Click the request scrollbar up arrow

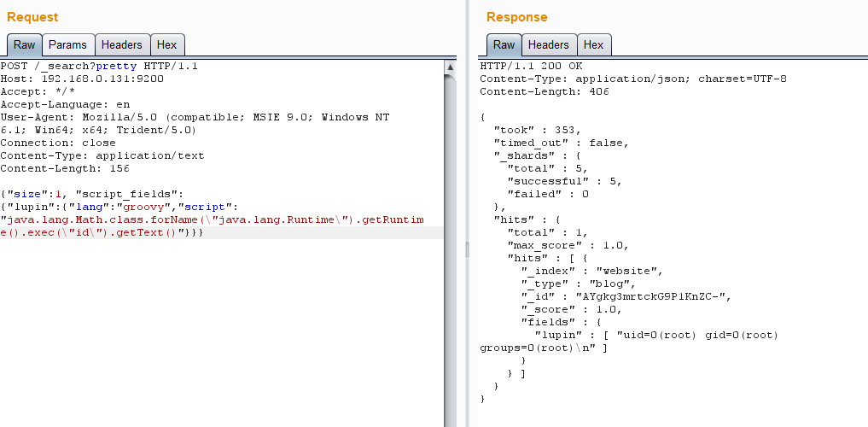point(450,67)
